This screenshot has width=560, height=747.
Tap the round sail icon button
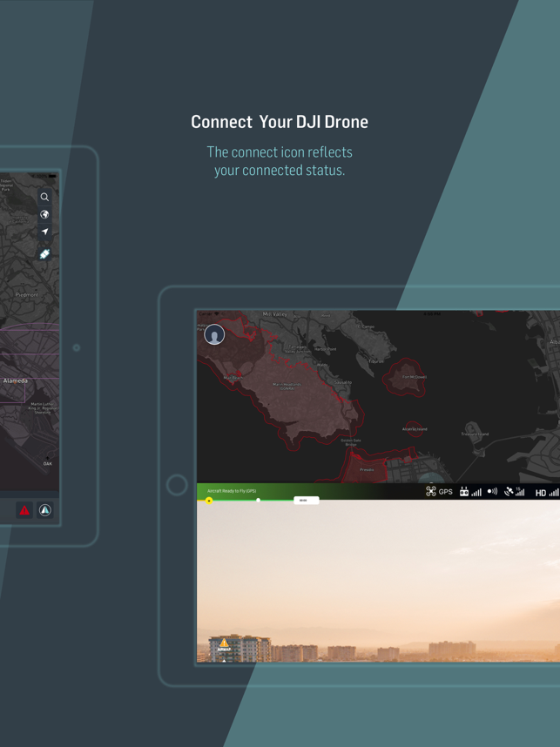[x=45, y=510]
